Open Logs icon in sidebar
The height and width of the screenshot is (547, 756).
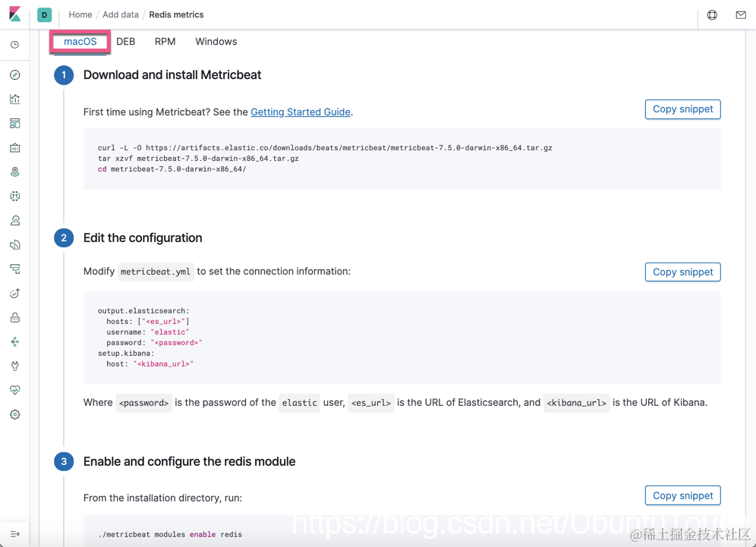[x=15, y=245]
